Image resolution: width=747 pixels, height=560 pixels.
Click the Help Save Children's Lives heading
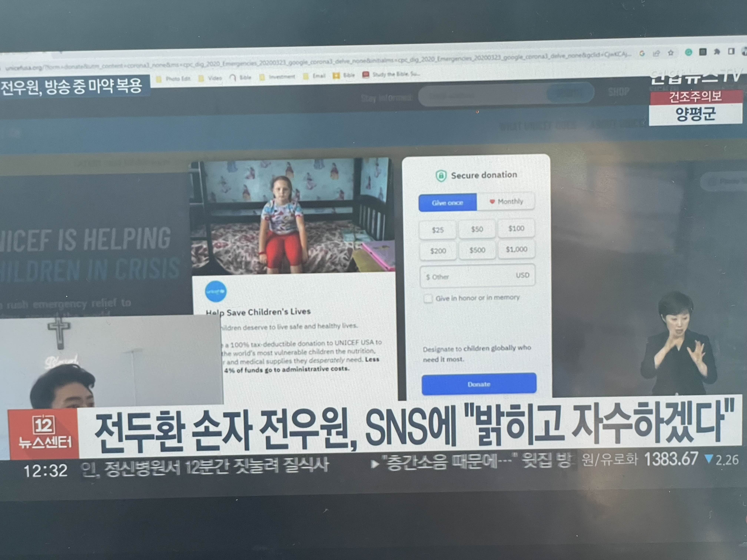click(x=258, y=312)
